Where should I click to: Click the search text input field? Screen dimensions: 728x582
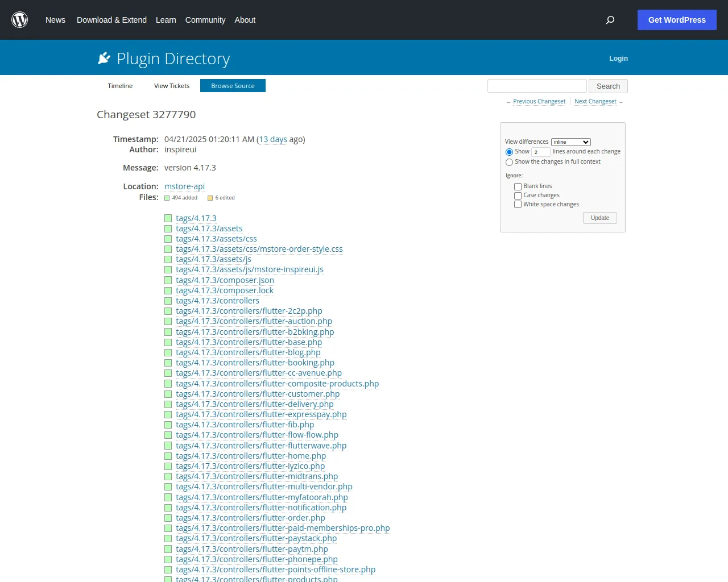point(537,86)
